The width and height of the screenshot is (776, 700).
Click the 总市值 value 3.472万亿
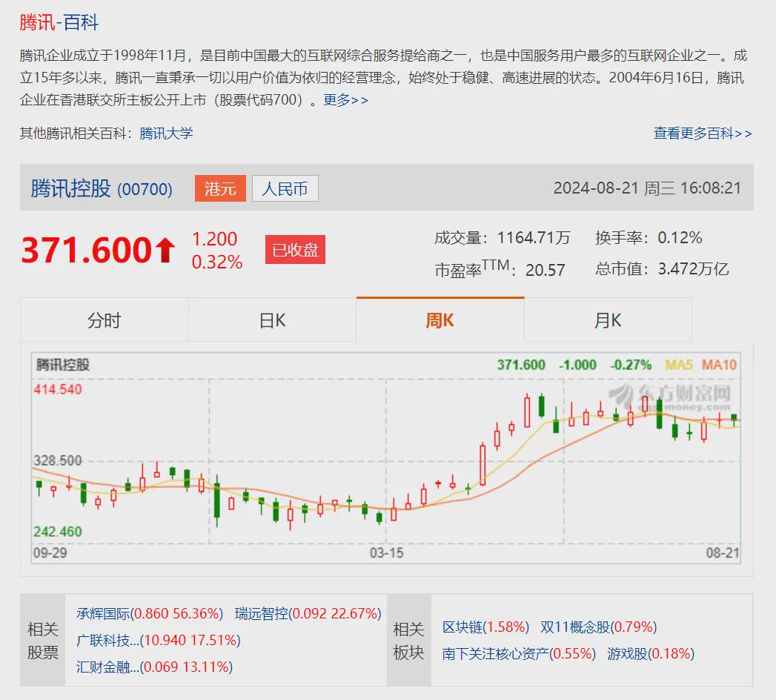[693, 269]
